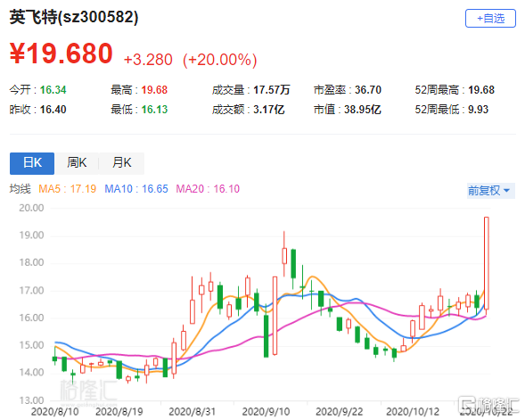
Task: Click the 2020/8/10 date axis label
Action: tap(55, 412)
